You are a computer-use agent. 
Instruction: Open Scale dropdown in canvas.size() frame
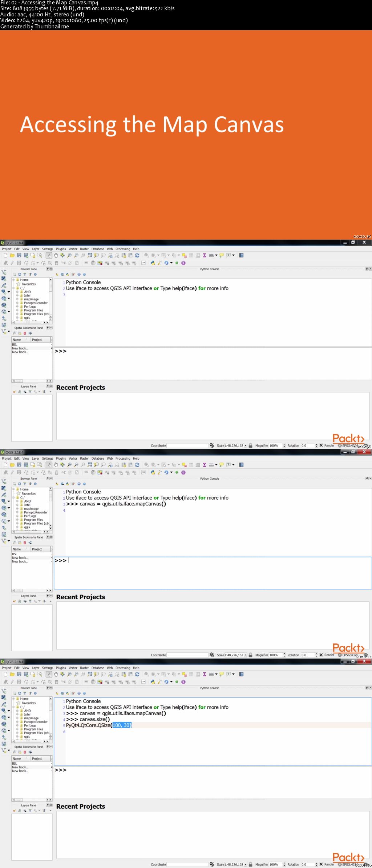[246, 864]
